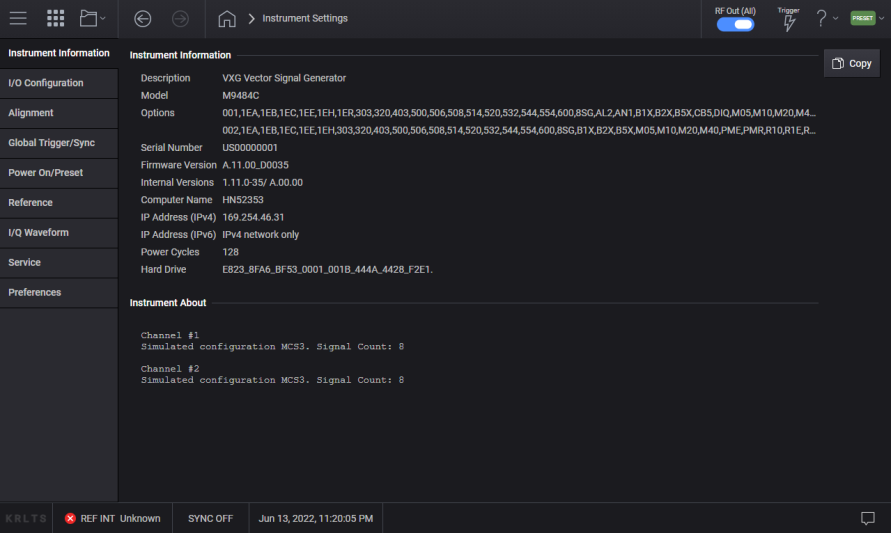Open the Power On/Preset tab
The height and width of the screenshot is (533, 891).
point(46,173)
